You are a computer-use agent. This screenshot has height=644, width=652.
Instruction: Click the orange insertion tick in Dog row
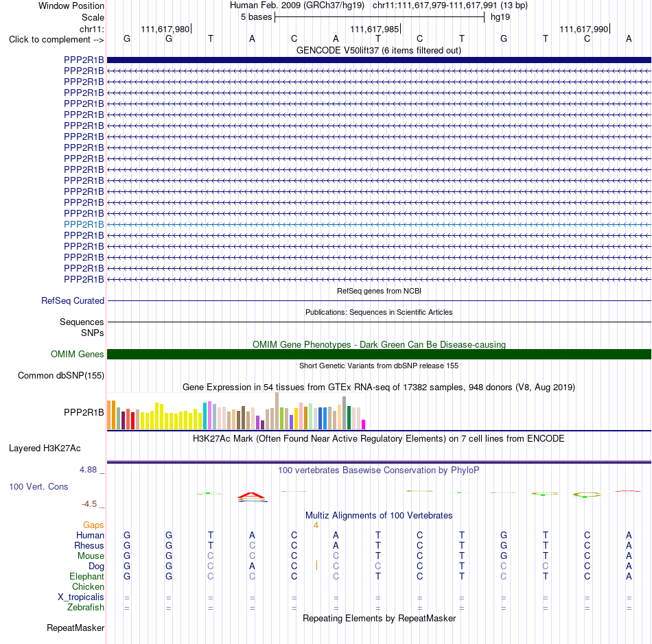click(316, 565)
